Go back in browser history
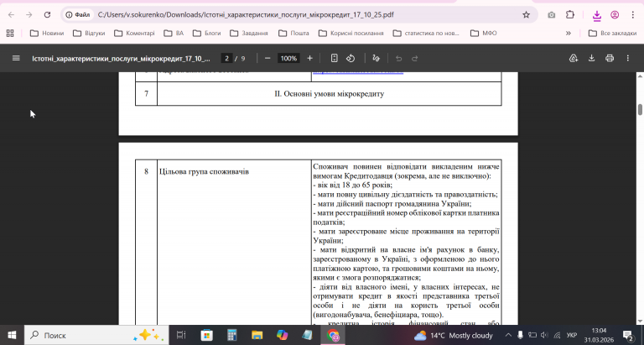The width and height of the screenshot is (644, 345). pyautogui.click(x=11, y=15)
